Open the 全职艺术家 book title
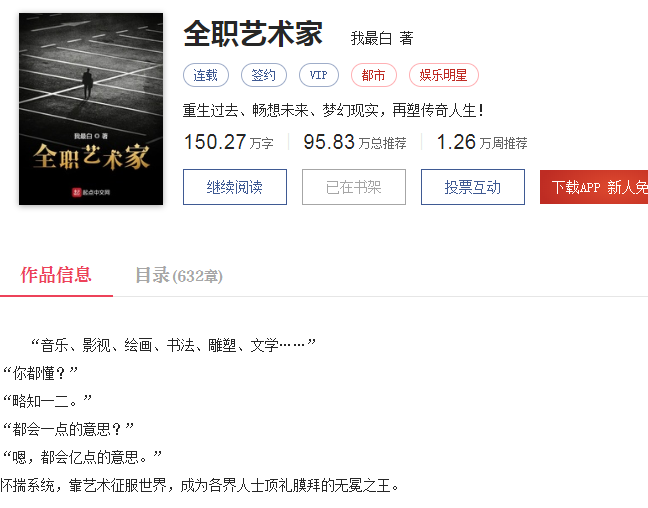The height and width of the screenshot is (508, 648). [253, 34]
